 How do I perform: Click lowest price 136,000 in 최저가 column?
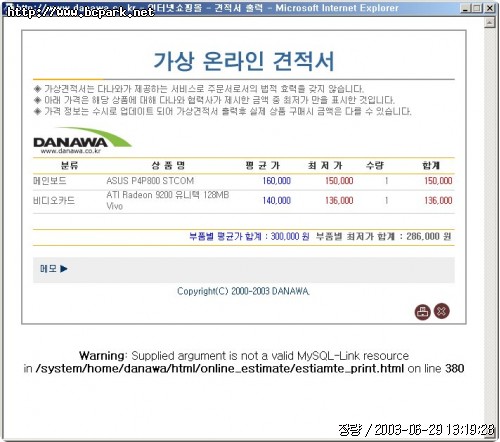click(339, 201)
